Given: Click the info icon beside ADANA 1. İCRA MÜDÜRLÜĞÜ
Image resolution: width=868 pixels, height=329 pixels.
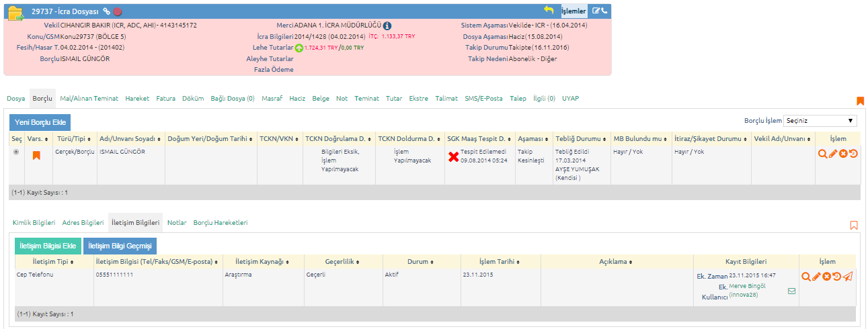Looking at the screenshot, I should point(387,26).
